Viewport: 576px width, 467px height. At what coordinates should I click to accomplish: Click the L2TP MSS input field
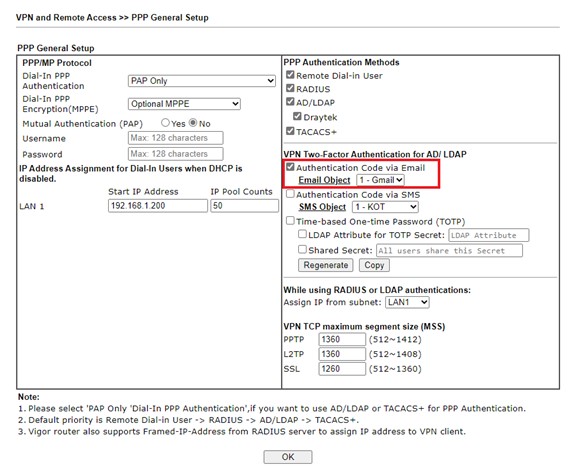tap(342, 354)
